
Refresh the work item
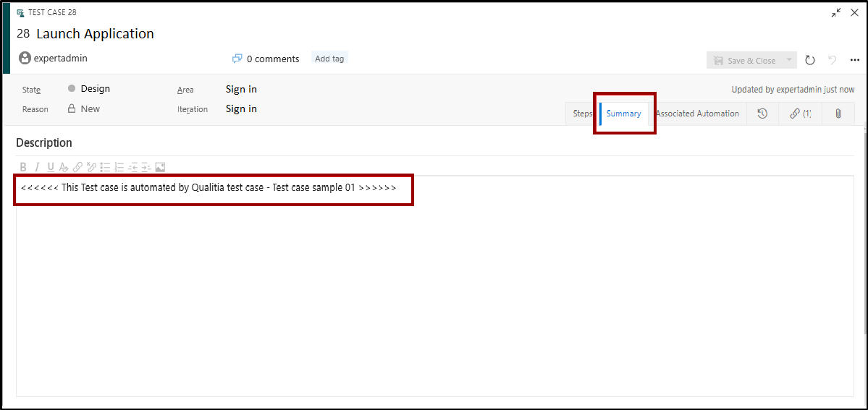(x=810, y=61)
